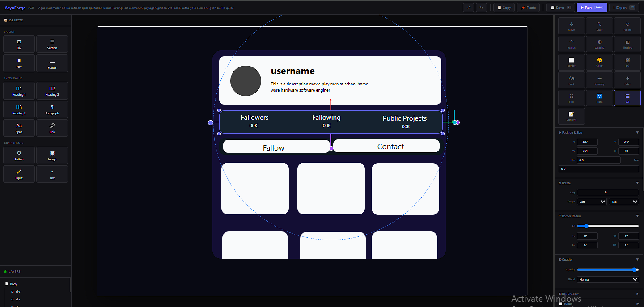The width and height of the screenshot is (644, 307).
Task: Open the Radius tool
Action: pos(571,44)
